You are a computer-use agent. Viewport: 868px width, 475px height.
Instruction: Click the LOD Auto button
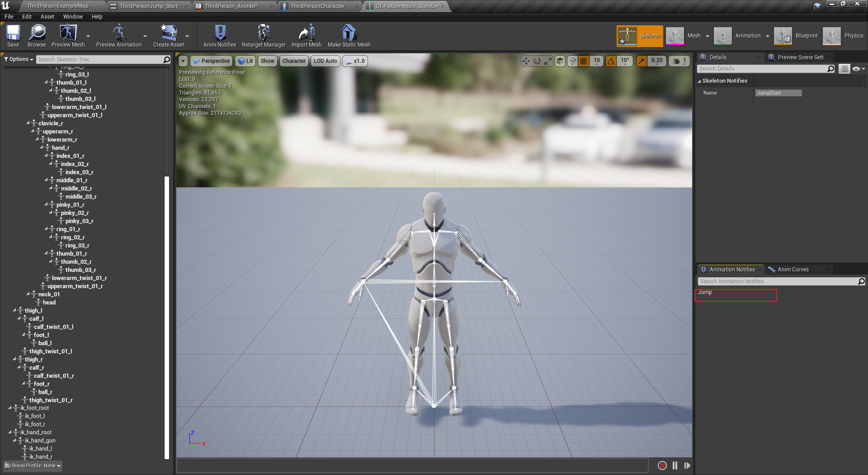coord(325,61)
